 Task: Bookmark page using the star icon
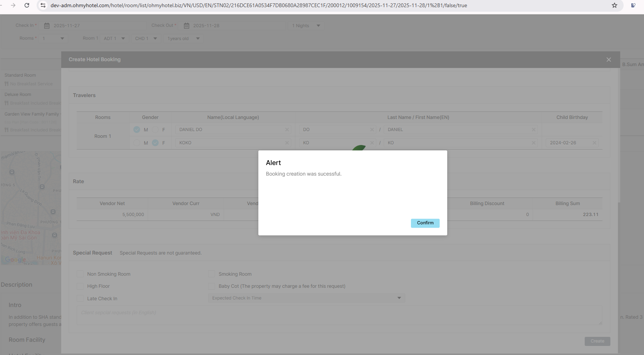click(x=615, y=5)
